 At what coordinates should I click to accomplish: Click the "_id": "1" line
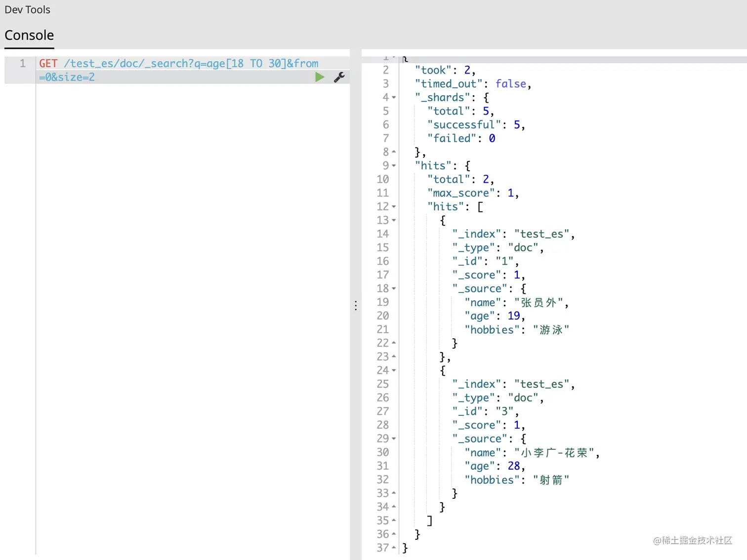[x=486, y=261]
